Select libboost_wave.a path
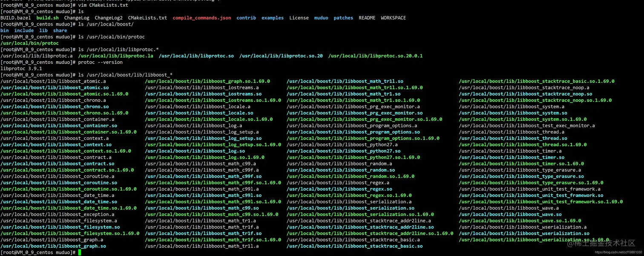Image resolution: width=644 pixels, height=256 pixels. tap(509, 208)
